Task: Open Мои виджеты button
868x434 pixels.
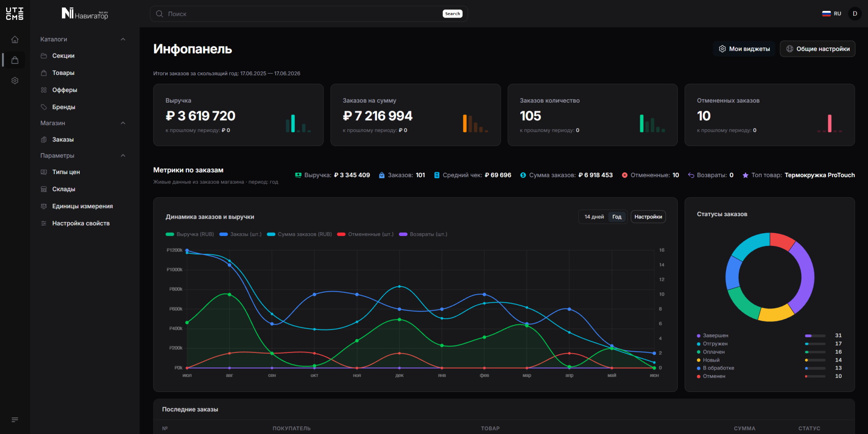Action: [x=744, y=49]
